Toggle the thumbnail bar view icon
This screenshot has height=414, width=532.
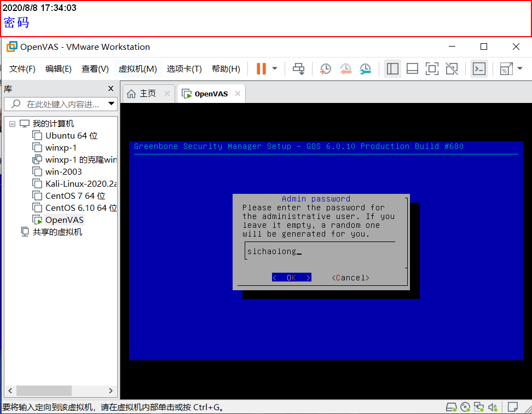(412, 68)
